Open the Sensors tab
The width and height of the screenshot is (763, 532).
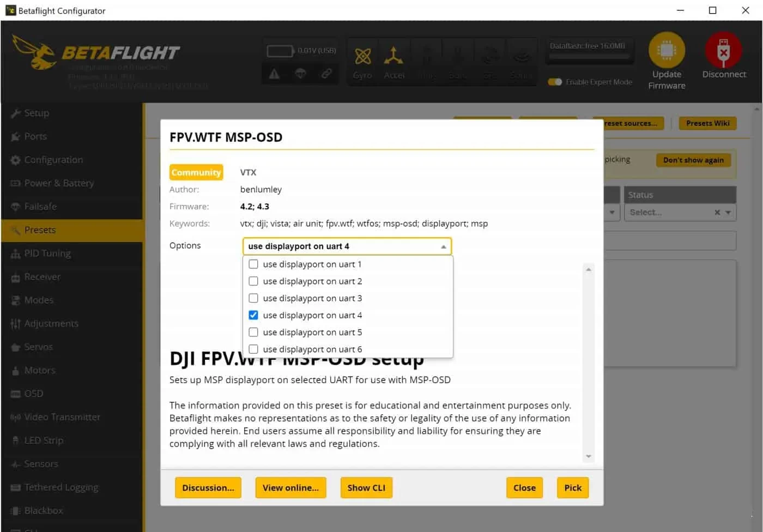72,464
